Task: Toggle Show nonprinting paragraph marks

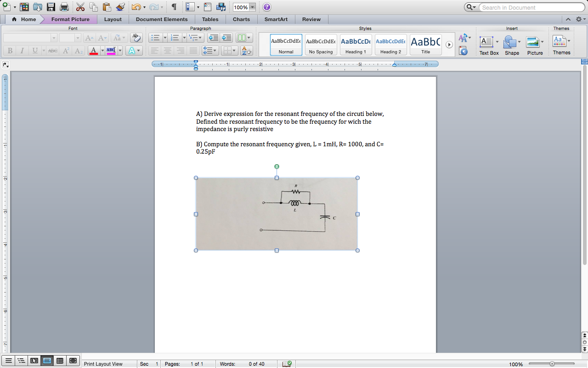Action: (x=174, y=7)
